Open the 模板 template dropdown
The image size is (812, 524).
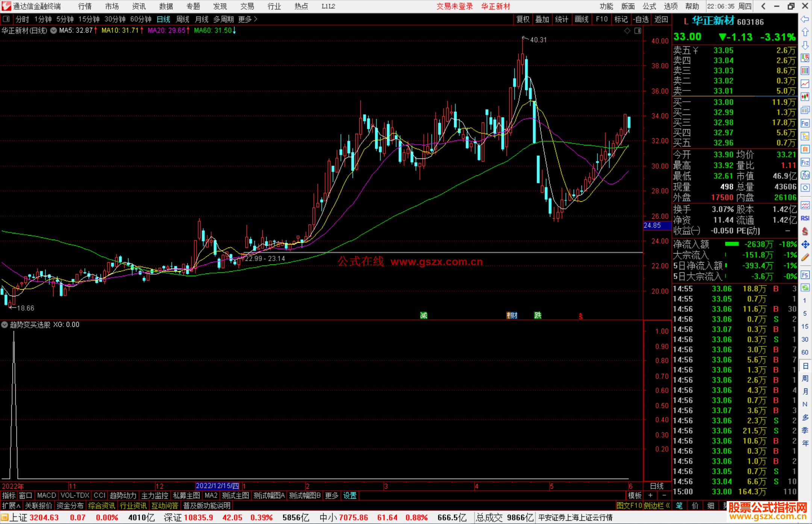[635, 495]
